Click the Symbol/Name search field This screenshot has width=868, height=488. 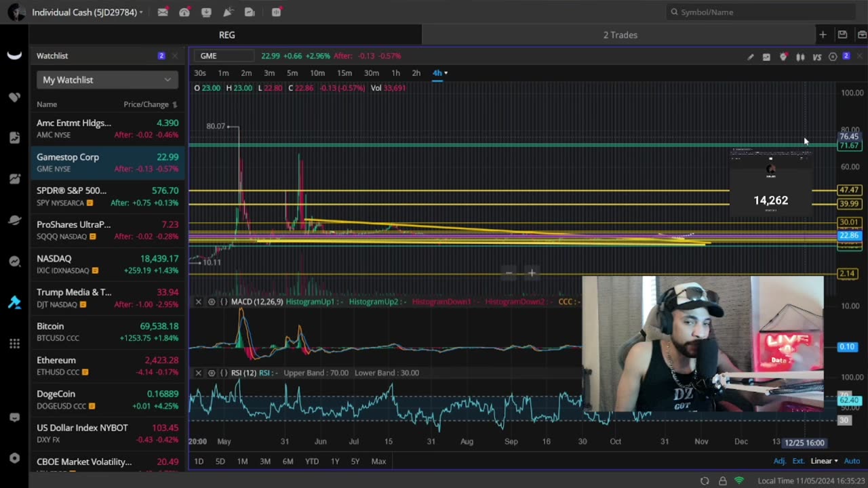[762, 12]
